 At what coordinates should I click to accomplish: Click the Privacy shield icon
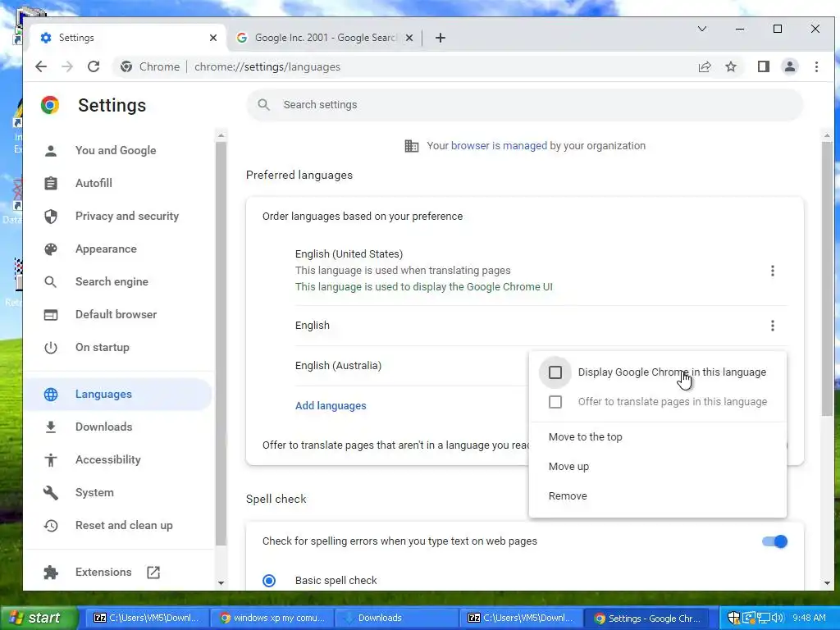click(x=51, y=216)
